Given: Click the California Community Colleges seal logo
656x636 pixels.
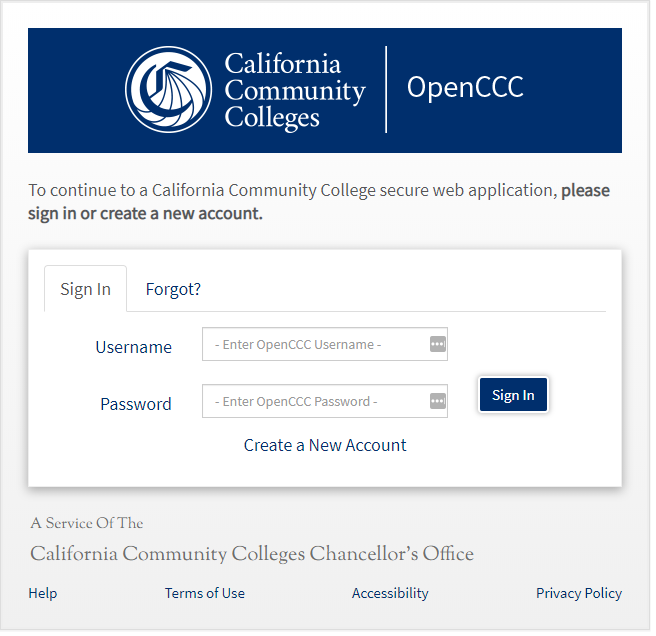Looking at the screenshot, I should [x=168, y=89].
